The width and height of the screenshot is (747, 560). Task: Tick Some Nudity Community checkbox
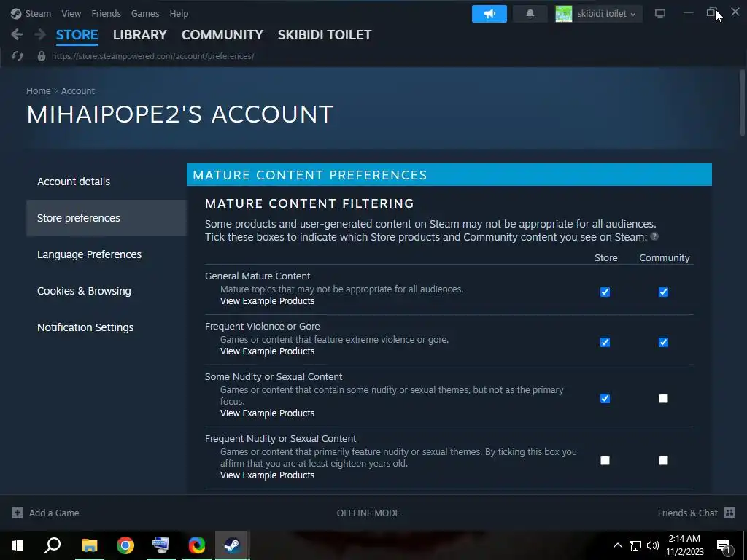point(663,399)
